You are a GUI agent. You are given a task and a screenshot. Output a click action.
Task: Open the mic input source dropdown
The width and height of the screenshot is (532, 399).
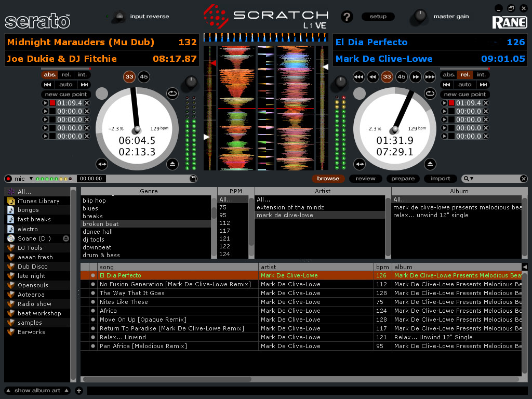(x=31, y=179)
